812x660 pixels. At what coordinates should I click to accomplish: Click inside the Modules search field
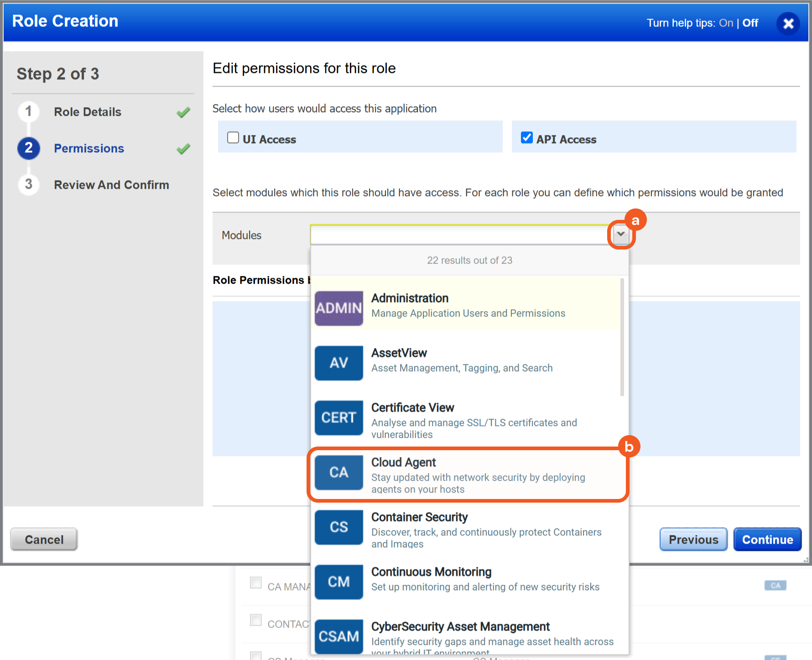tap(458, 235)
